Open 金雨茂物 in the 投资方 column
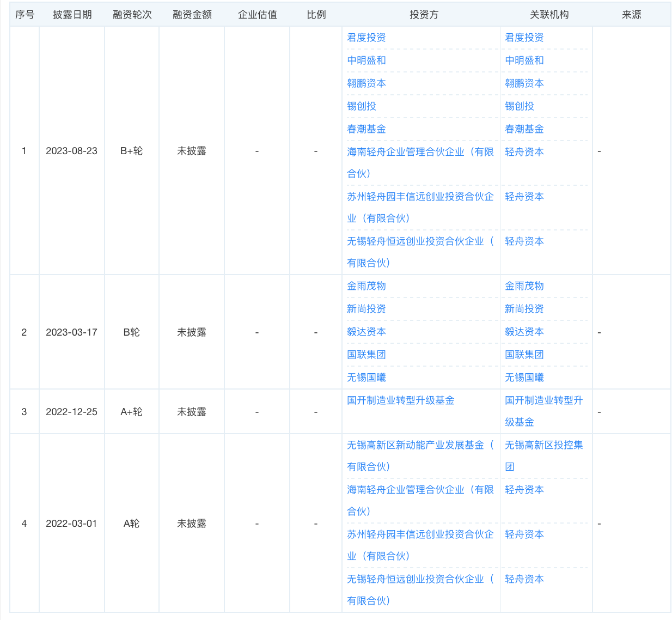This screenshot has width=672, height=620. (366, 286)
